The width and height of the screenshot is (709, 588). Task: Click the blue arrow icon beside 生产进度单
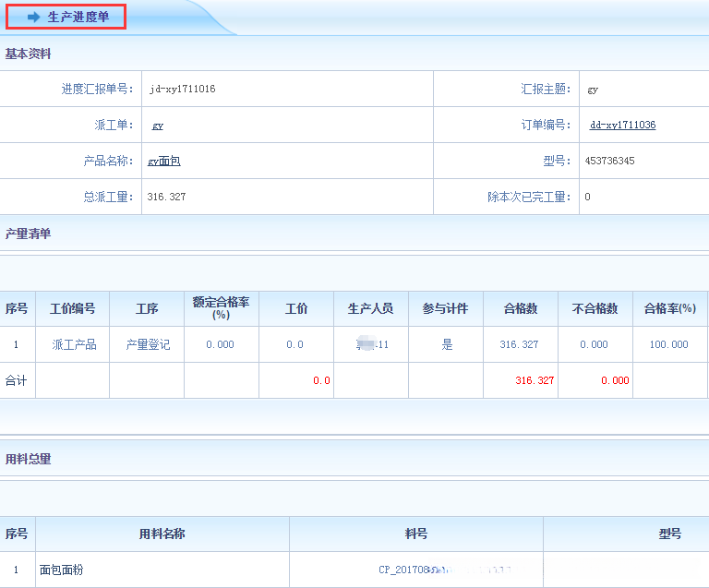[x=34, y=18]
